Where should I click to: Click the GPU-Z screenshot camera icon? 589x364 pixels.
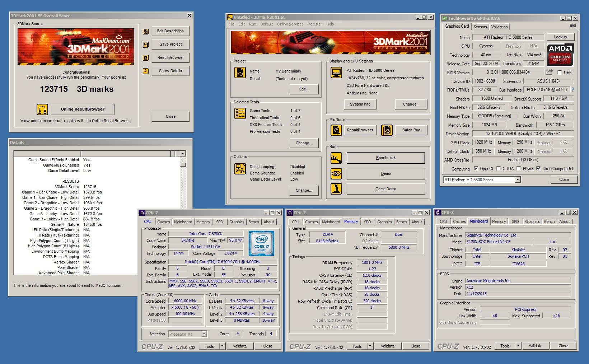pyautogui.click(x=573, y=25)
